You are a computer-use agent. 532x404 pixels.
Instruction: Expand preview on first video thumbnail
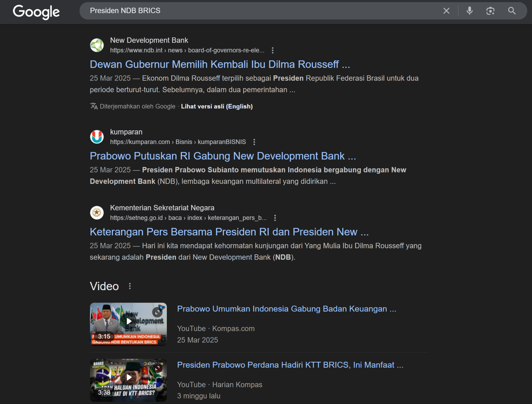pyautogui.click(x=157, y=312)
